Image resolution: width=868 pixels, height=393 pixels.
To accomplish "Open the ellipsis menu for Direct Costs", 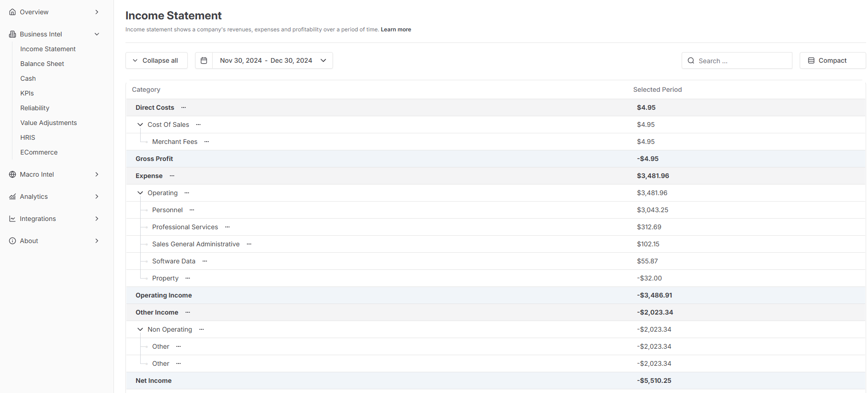I will pos(184,107).
